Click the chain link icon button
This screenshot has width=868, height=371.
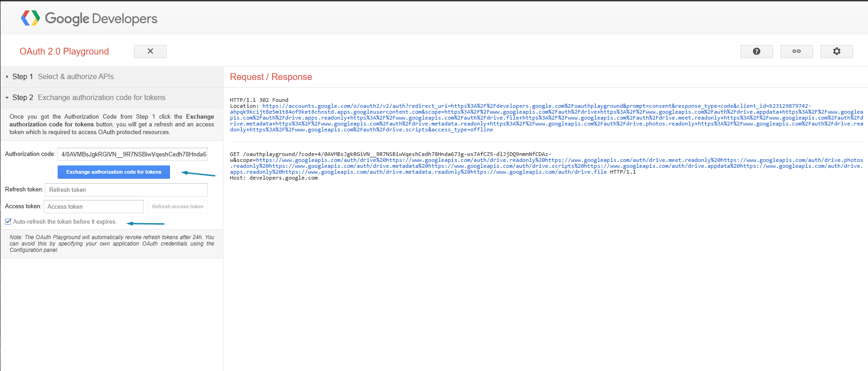(x=796, y=51)
